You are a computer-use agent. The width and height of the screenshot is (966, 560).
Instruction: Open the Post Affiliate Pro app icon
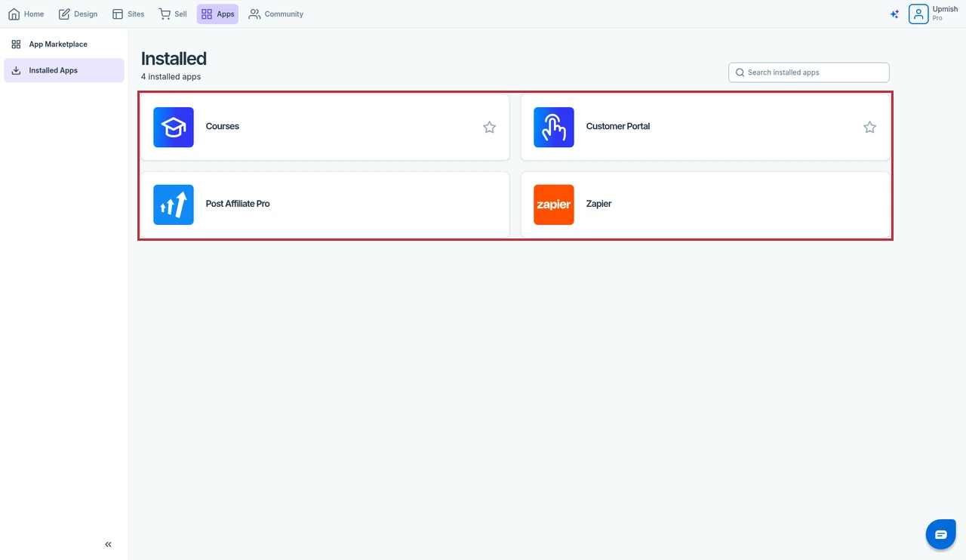(174, 205)
